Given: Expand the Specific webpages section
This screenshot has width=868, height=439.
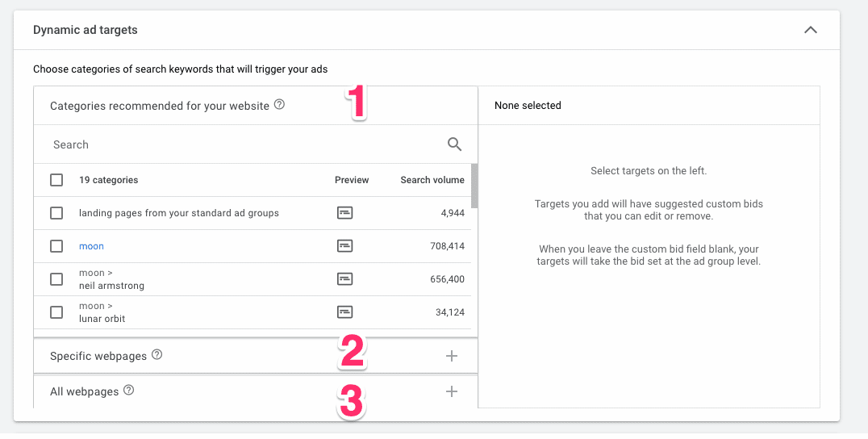Looking at the screenshot, I should 452,356.
